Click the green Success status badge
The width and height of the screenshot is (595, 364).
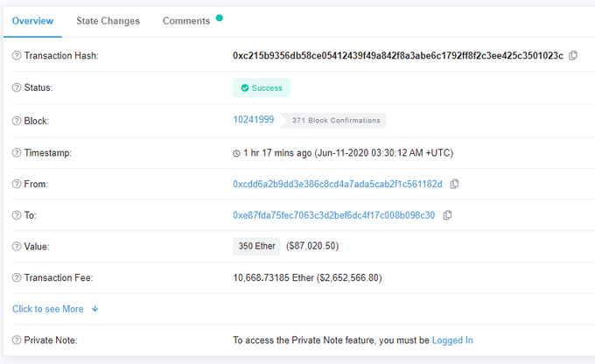click(262, 87)
